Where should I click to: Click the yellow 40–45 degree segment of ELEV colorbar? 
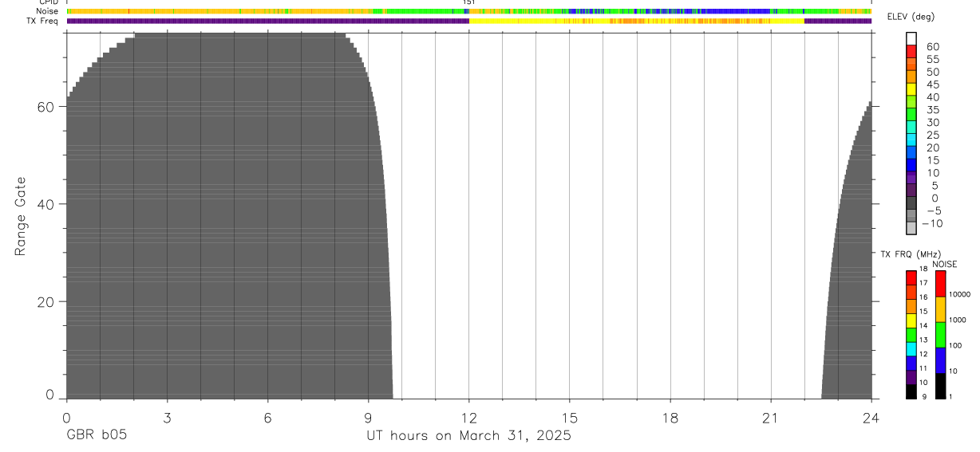(x=911, y=90)
